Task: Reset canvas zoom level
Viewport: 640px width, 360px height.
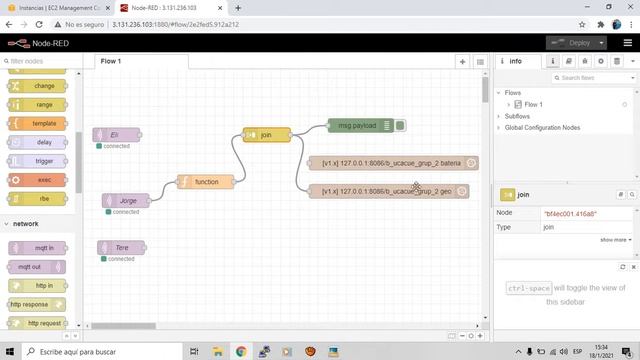Action: tap(471, 336)
